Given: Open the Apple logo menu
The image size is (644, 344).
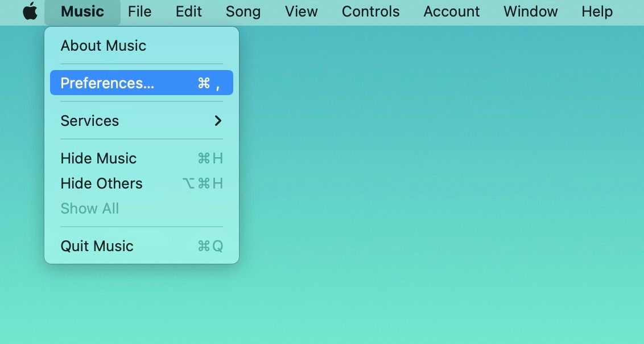Looking at the screenshot, I should tap(30, 11).
